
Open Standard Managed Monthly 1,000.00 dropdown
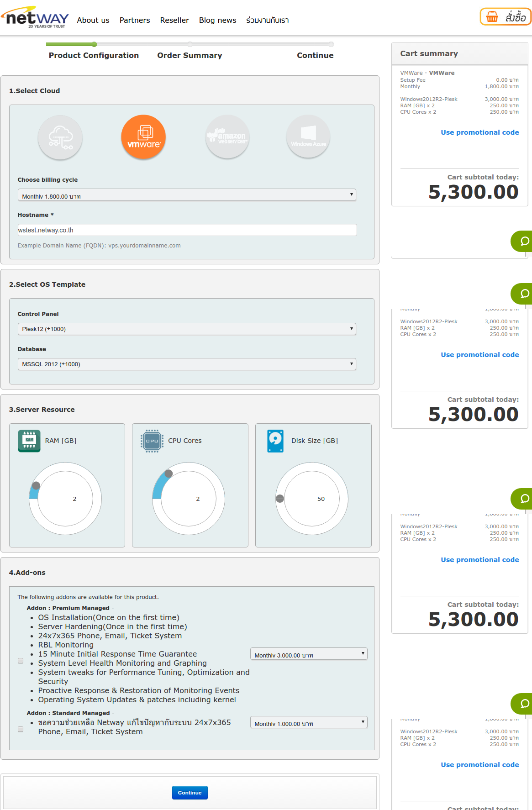309,722
